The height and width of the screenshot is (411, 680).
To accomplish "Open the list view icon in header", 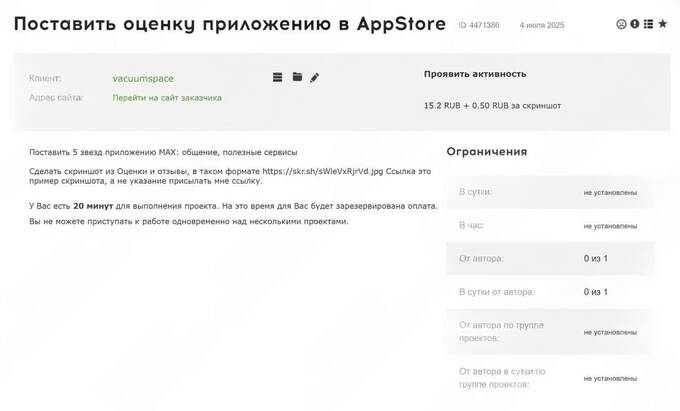I will pyautogui.click(x=648, y=24).
